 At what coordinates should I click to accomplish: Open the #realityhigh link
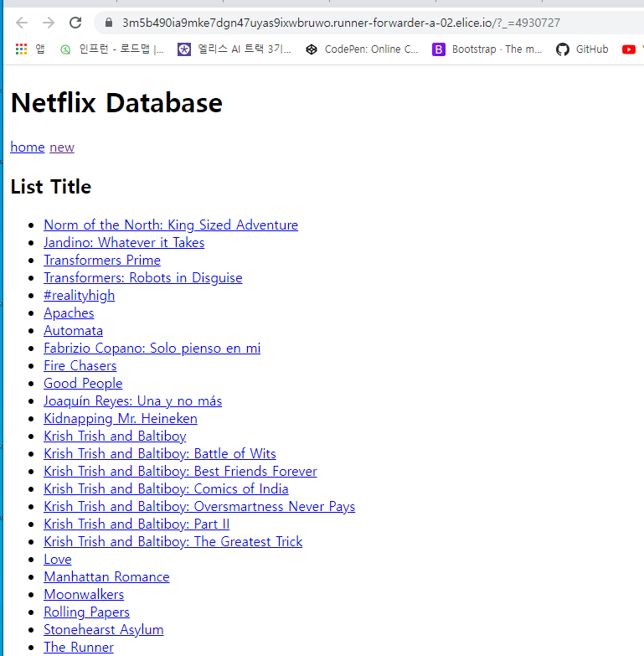(x=79, y=296)
